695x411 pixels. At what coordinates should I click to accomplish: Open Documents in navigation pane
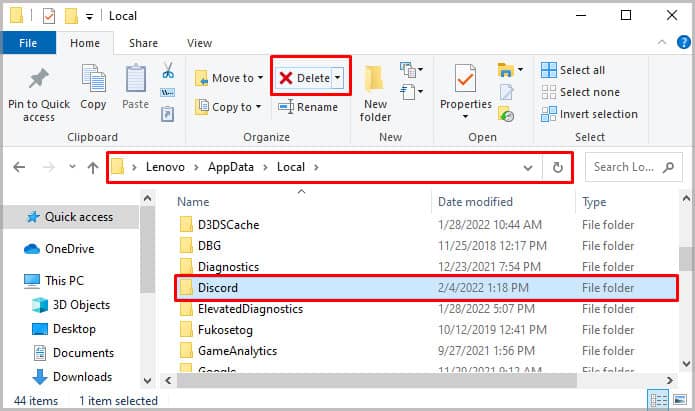point(74,353)
